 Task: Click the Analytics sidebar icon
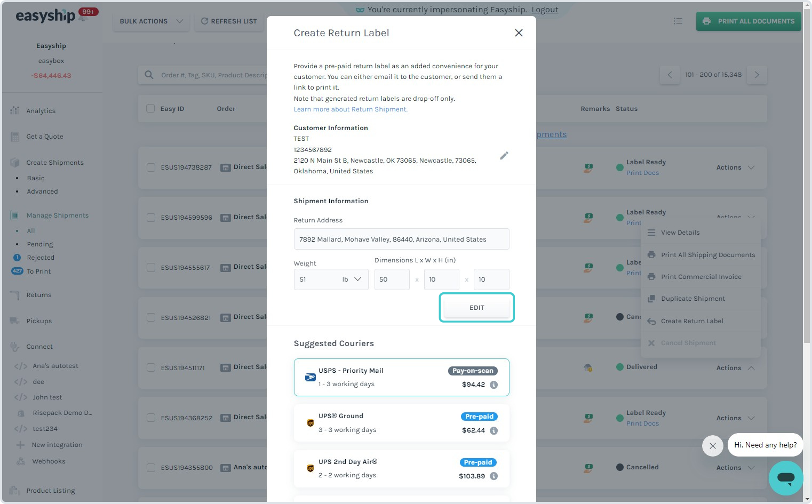pos(15,110)
